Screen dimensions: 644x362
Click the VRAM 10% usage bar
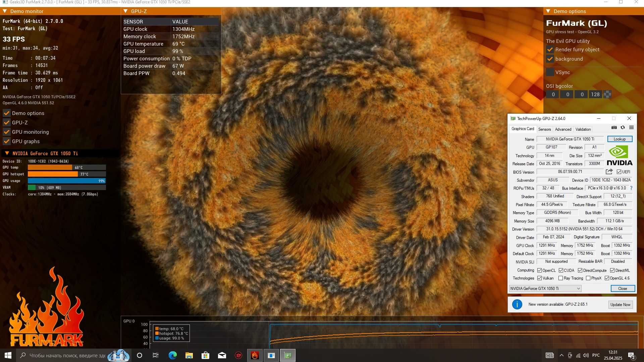[x=67, y=187]
